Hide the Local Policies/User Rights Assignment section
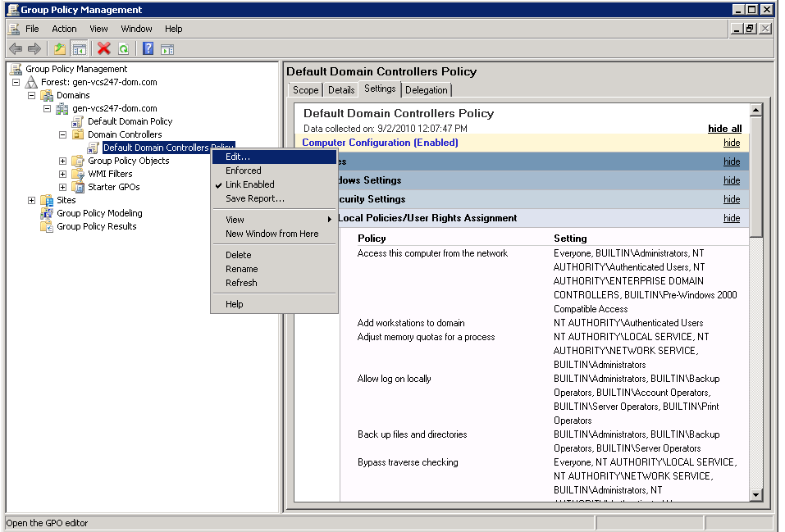This screenshot has height=532, width=785. (730, 218)
